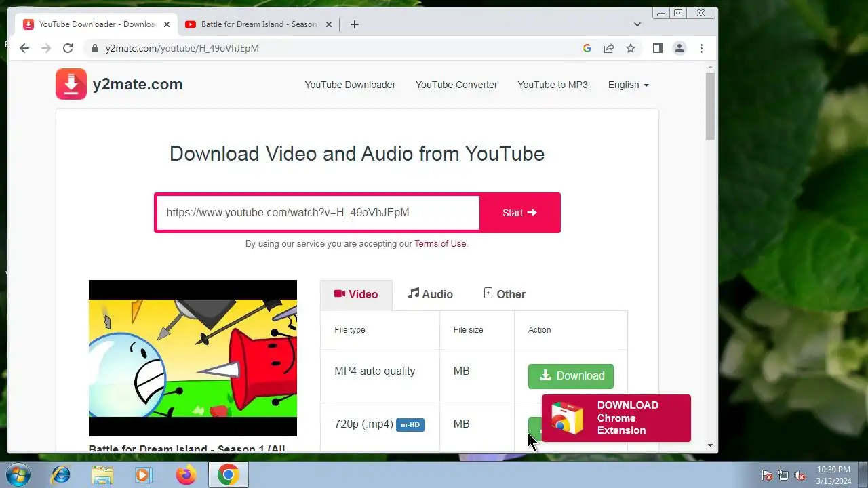Select the Other tab
Image resolution: width=868 pixels, height=488 pixels.
(x=504, y=294)
